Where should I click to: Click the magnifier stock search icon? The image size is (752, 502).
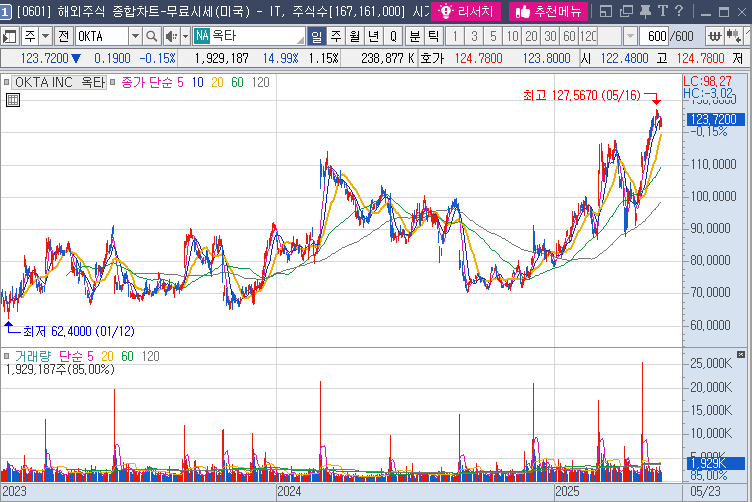click(152, 36)
